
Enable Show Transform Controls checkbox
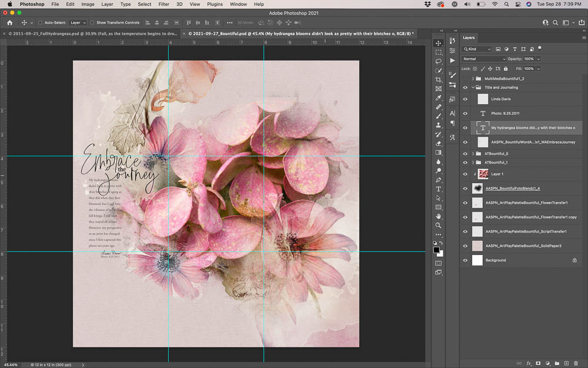(92, 22)
